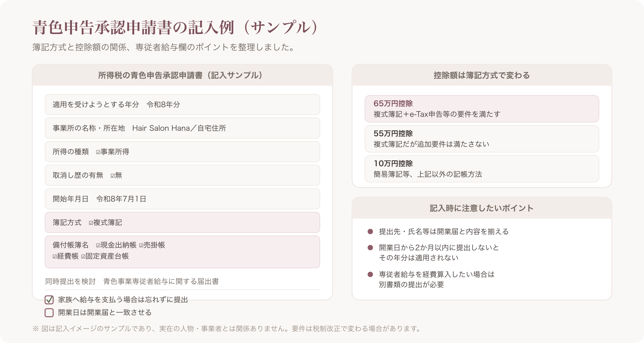This screenshot has height=343, width=644.
Task: Click the 適用を受けようとする年分 row
Action: [x=182, y=104]
